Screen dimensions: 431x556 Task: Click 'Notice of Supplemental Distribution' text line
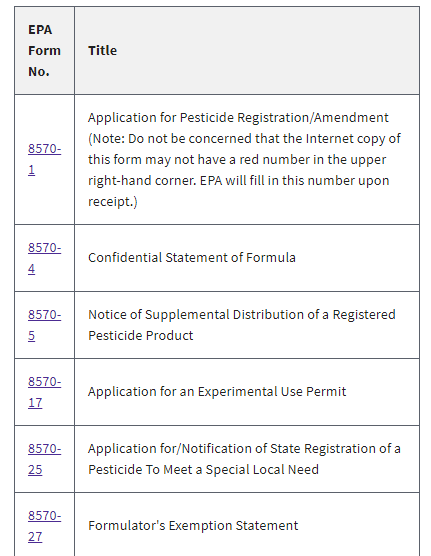(242, 315)
